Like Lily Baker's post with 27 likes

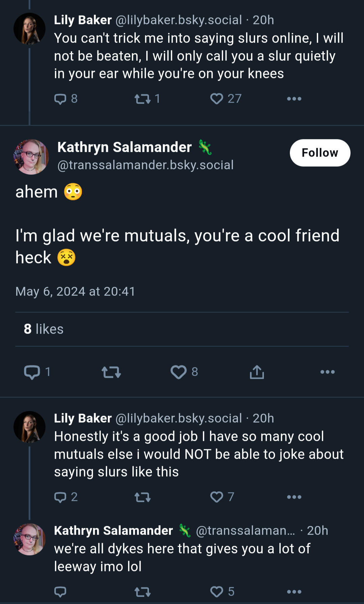pos(225,99)
